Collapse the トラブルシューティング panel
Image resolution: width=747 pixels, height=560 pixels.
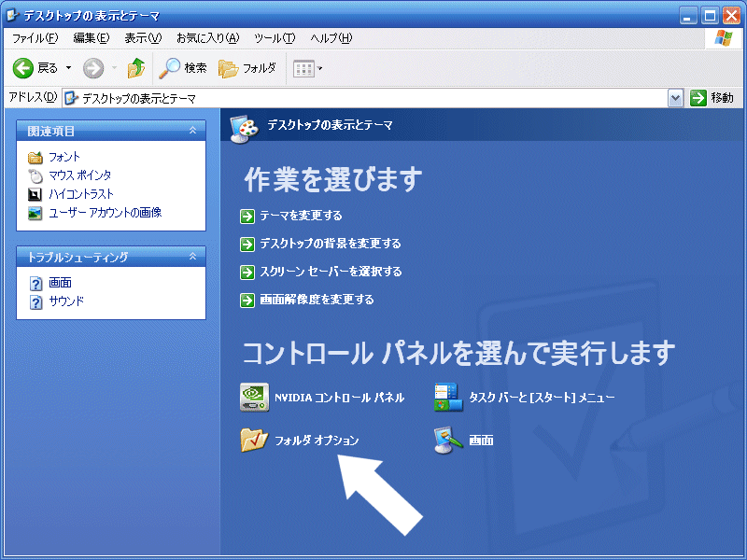point(192,256)
